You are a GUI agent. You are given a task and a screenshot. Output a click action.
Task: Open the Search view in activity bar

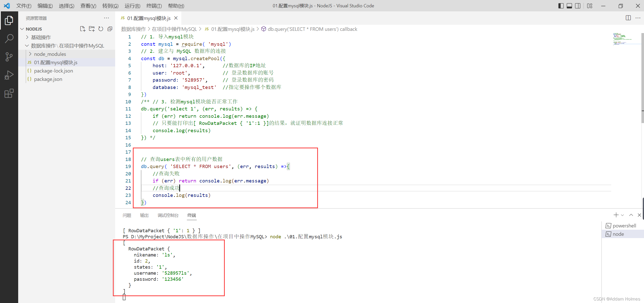pyautogui.click(x=9, y=39)
